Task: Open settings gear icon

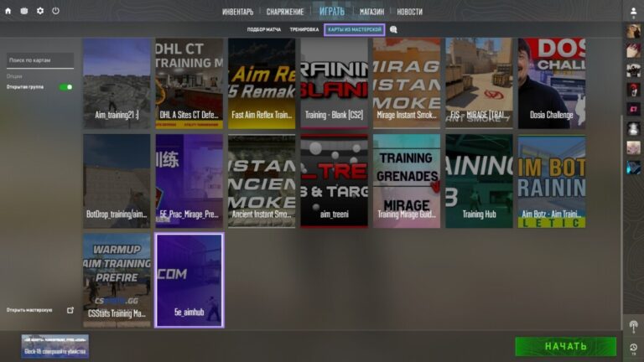Action: (x=40, y=11)
